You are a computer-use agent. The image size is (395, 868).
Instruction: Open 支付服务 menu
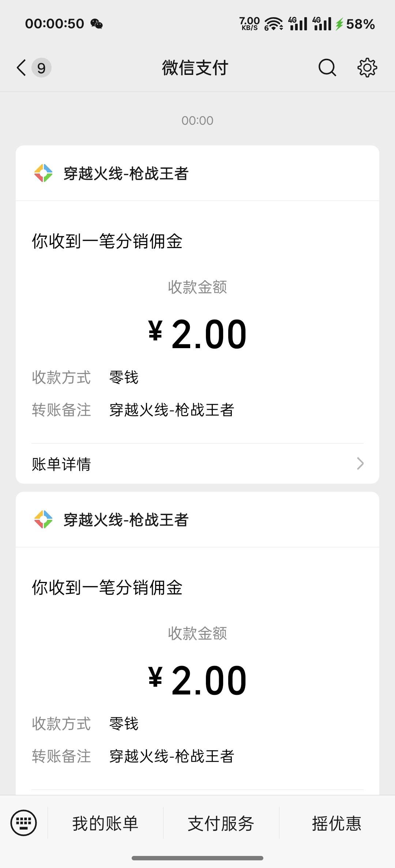click(x=221, y=823)
